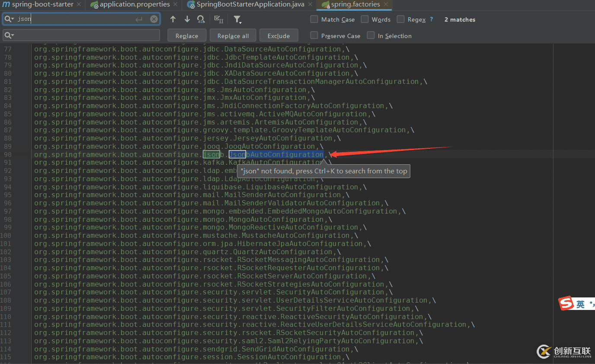Click the Exclude button
The height and width of the screenshot is (364, 595).
[x=278, y=36]
